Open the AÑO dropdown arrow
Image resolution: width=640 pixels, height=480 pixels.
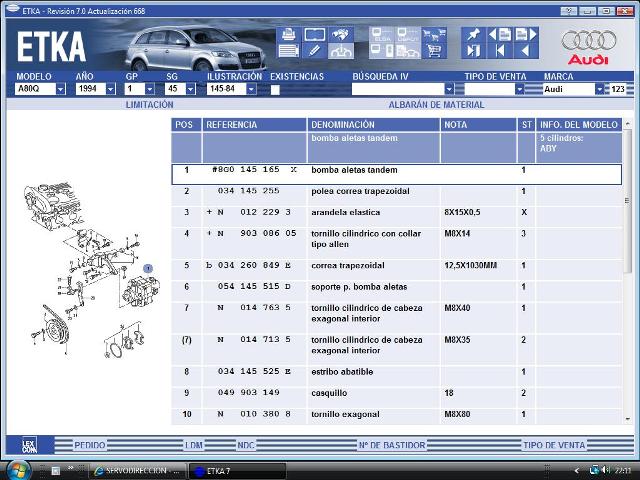(111, 89)
